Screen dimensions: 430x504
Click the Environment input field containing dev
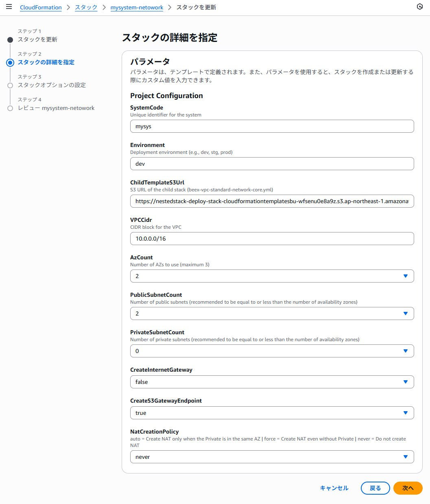coord(272,164)
